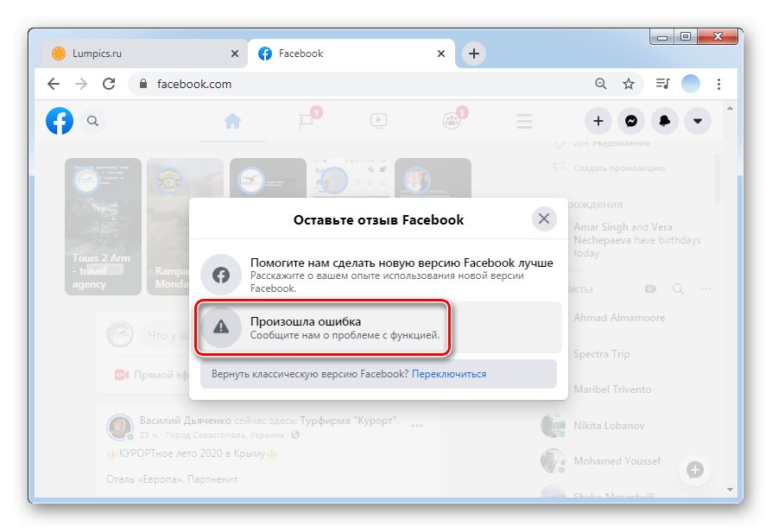Search contacts with the magnifier icon
This screenshot has width=772, height=532.
click(x=678, y=288)
